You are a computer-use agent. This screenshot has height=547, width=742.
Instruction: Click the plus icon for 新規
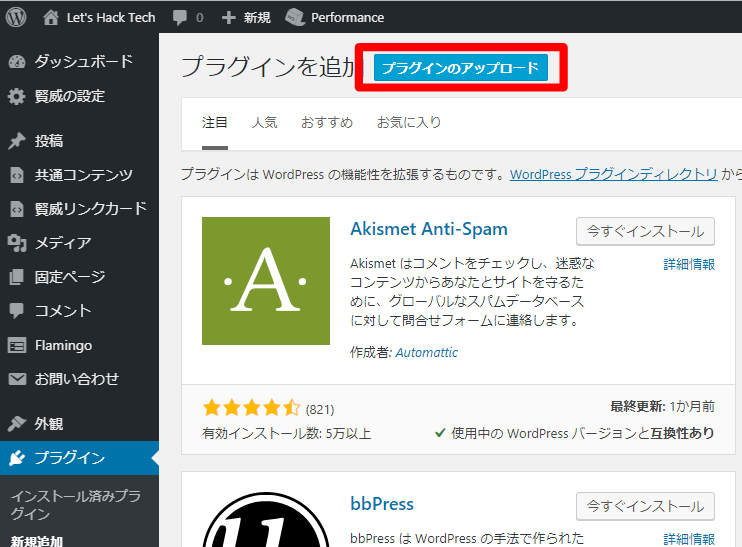pos(228,18)
